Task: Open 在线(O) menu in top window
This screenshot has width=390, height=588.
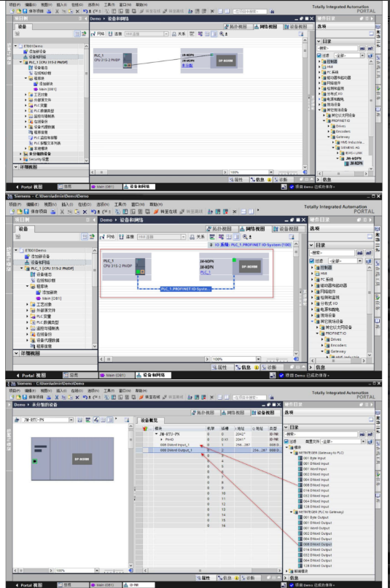Action: pyautogui.click(x=77, y=4)
